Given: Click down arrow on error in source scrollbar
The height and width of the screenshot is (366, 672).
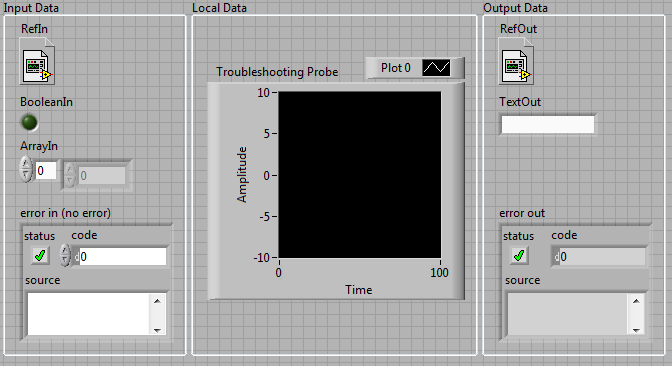Looking at the screenshot, I should (157, 330).
